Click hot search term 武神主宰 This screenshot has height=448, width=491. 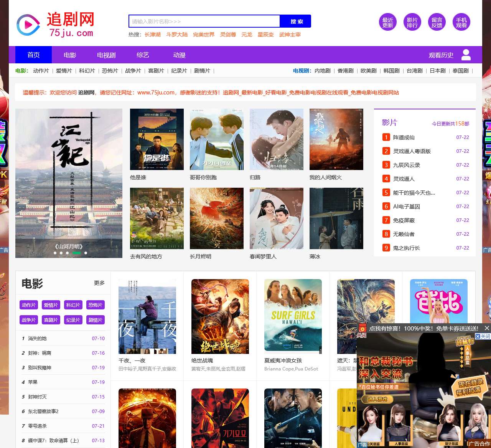pos(290,35)
